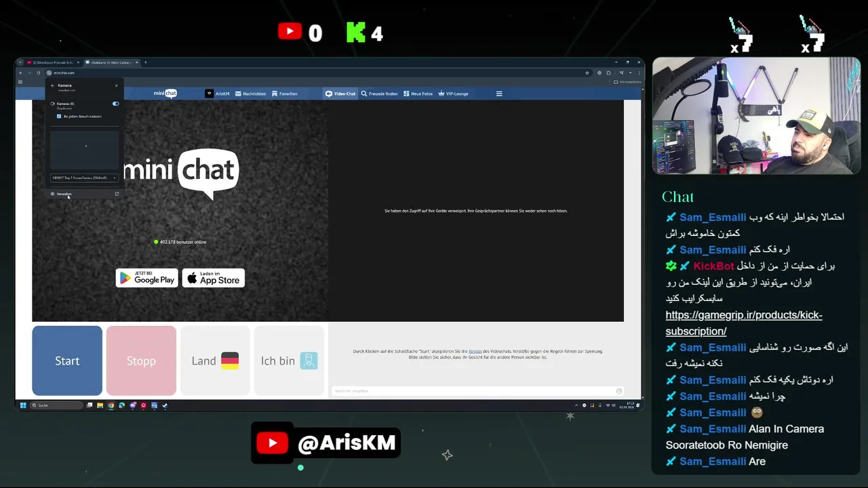This screenshot has width=868, height=488.
Task: Open emoji picker in message field
Action: tap(618, 391)
